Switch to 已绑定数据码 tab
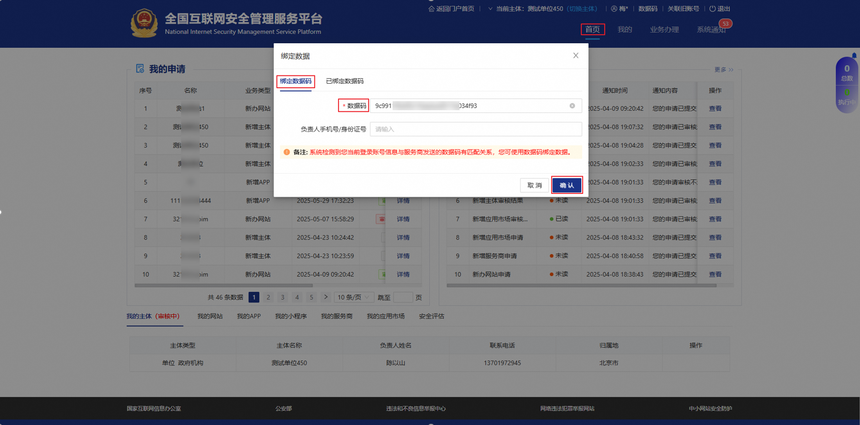This screenshot has width=860, height=425. click(x=344, y=81)
